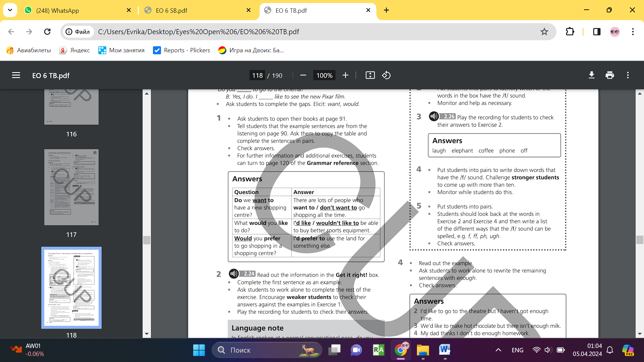Click the page number field 118

[x=257, y=75]
